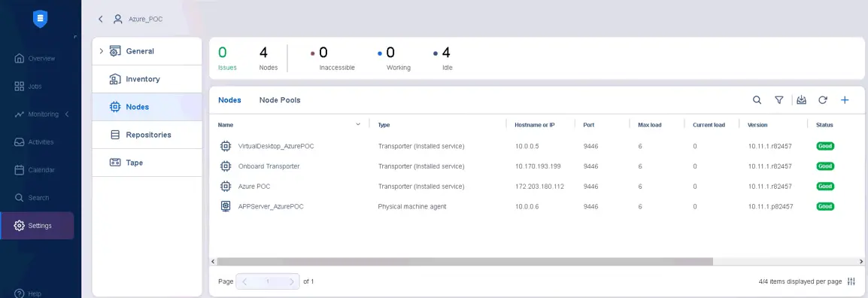Go to previous page arrow
This screenshot has height=298, width=868.
tap(244, 281)
